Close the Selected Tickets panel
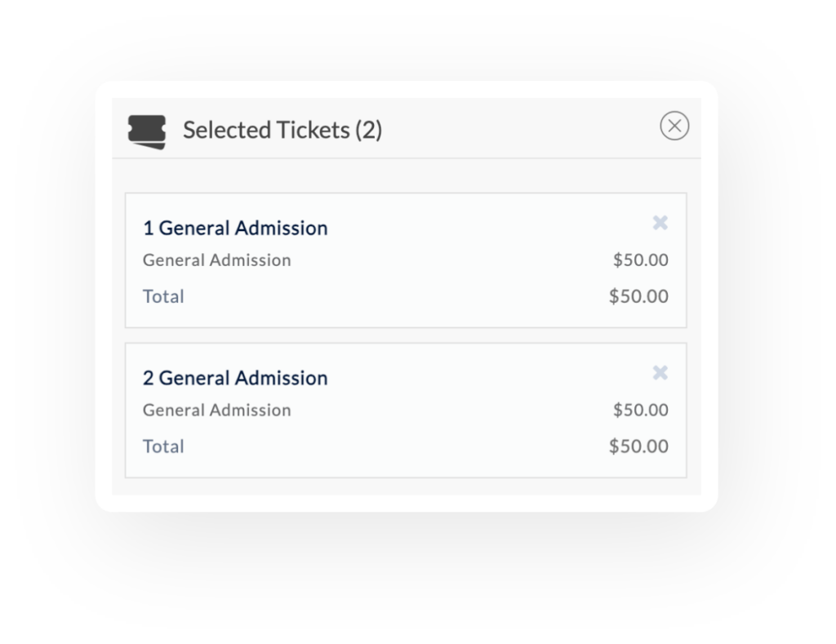Viewport: 836px width, 644px height. coord(674,126)
